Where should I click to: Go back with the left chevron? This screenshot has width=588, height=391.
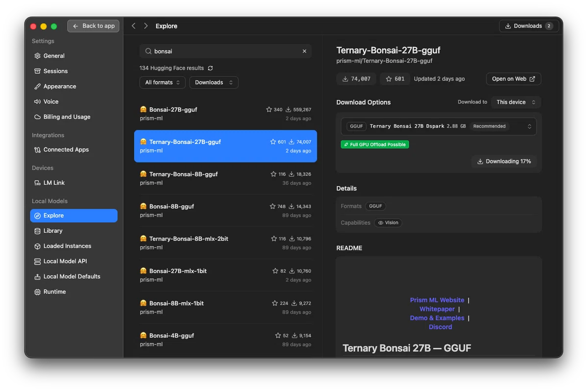(134, 26)
